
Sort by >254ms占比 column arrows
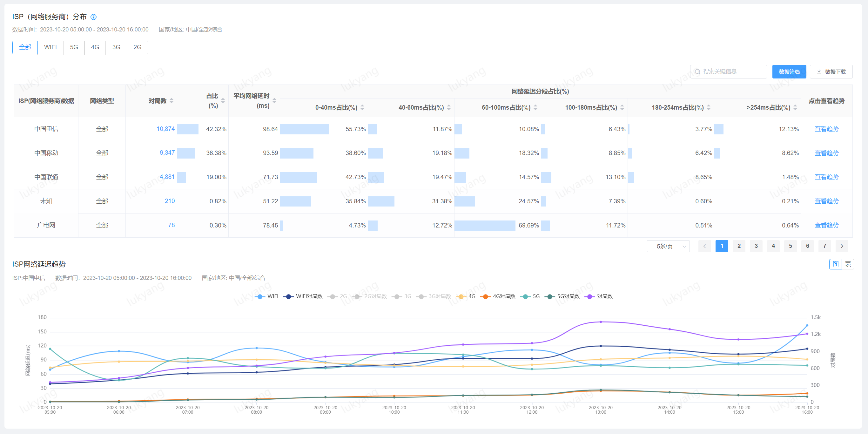tap(795, 107)
